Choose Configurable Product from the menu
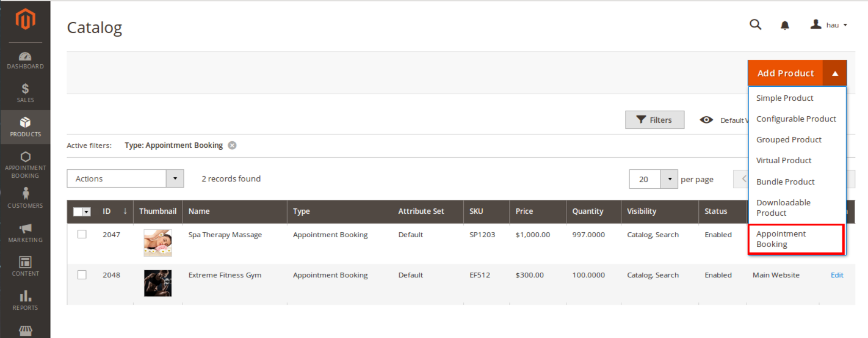The width and height of the screenshot is (868, 338). pyautogui.click(x=795, y=119)
